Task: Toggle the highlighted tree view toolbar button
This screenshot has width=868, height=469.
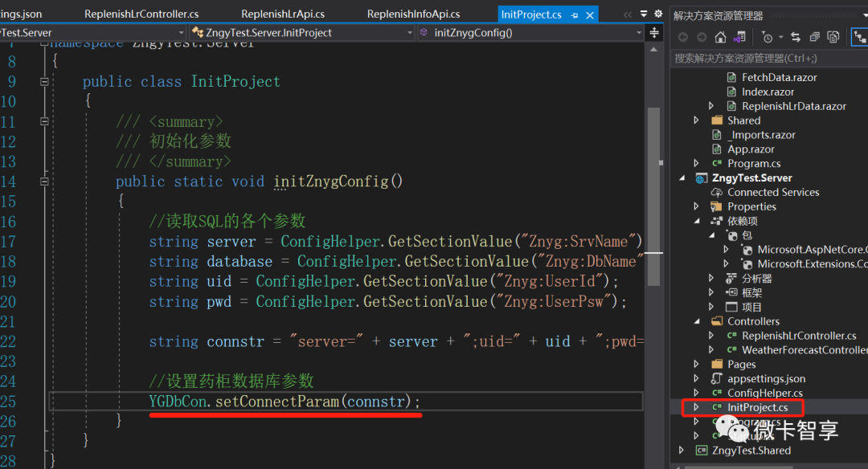Action: (x=860, y=37)
